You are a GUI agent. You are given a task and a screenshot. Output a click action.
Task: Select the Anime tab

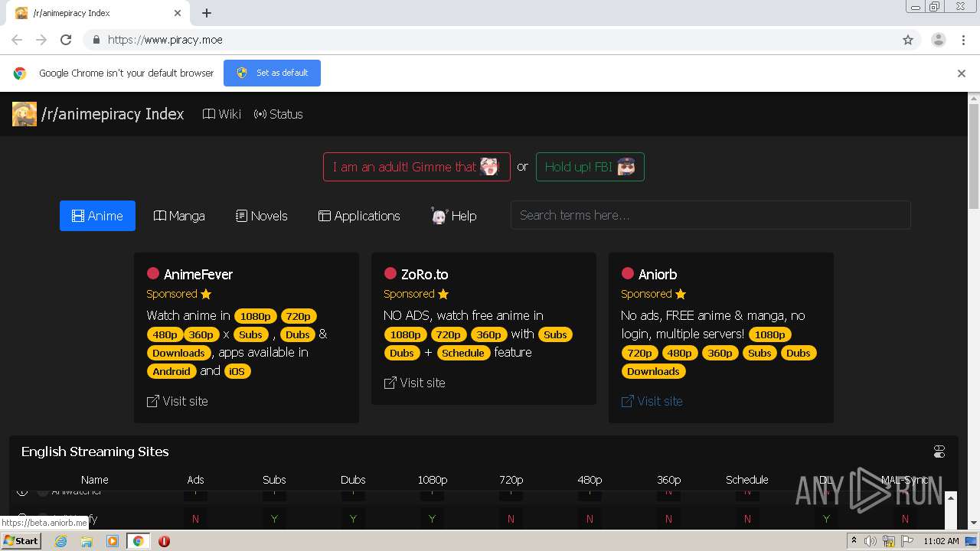coord(97,216)
